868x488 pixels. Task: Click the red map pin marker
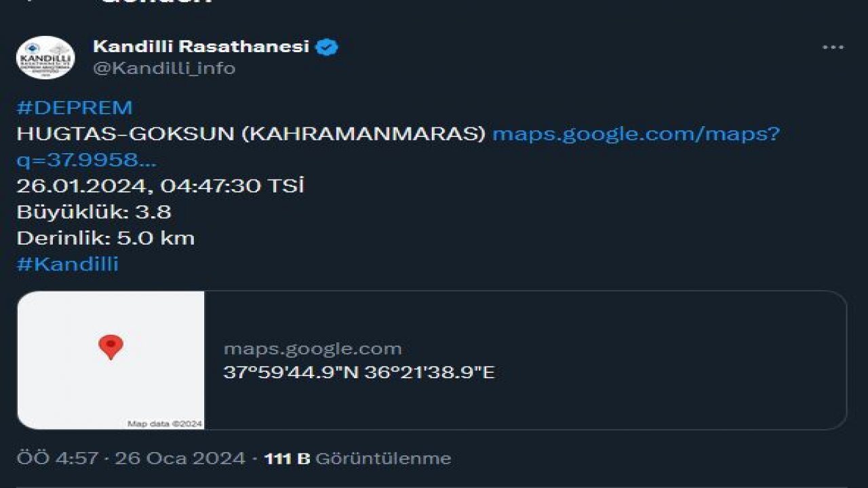click(x=111, y=348)
